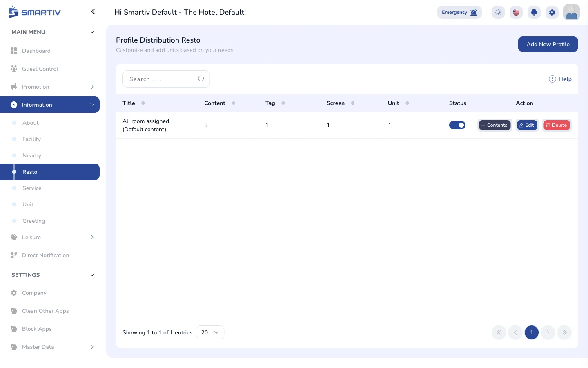The height and width of the screenshot is (368, 588).
Task: Go to previous page arrow
Action: pos(515,332)
